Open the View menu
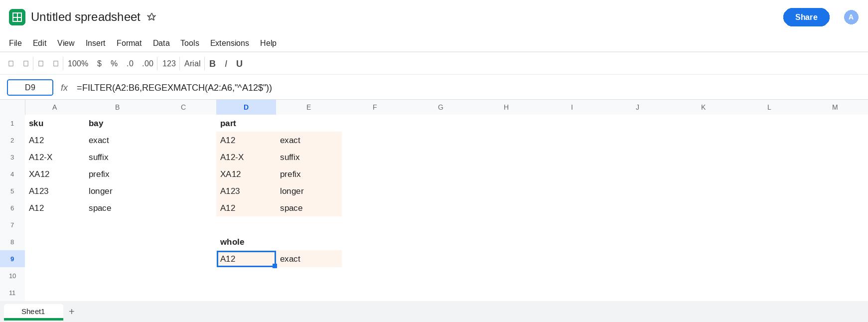The height and width of the screenshot is (322, 868). pyautogui.click(x=66, y=43)
